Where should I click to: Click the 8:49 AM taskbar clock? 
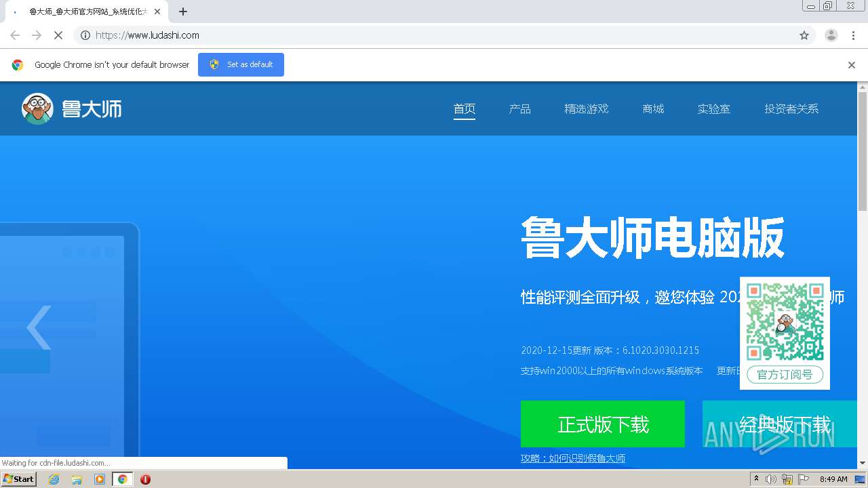click(x=833, y=479)
